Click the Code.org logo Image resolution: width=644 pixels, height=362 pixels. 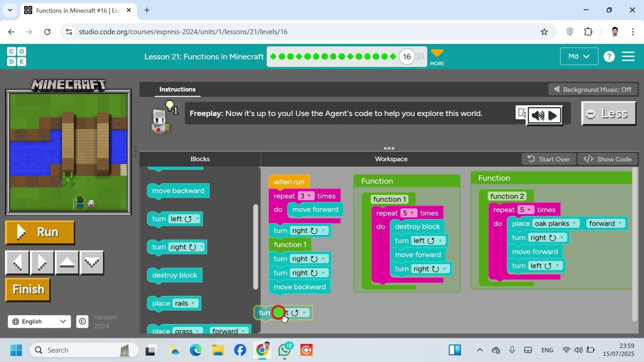[x=17, y=56]
